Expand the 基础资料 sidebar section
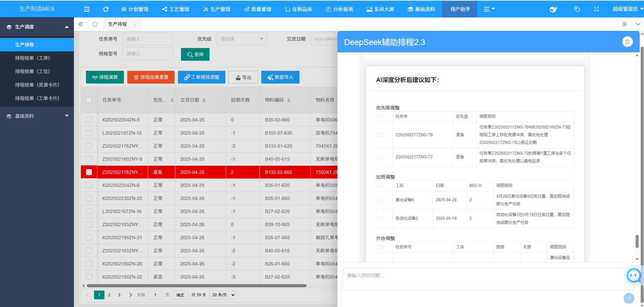The height and width of the screenshot is (307, 644). click(37, 116)
